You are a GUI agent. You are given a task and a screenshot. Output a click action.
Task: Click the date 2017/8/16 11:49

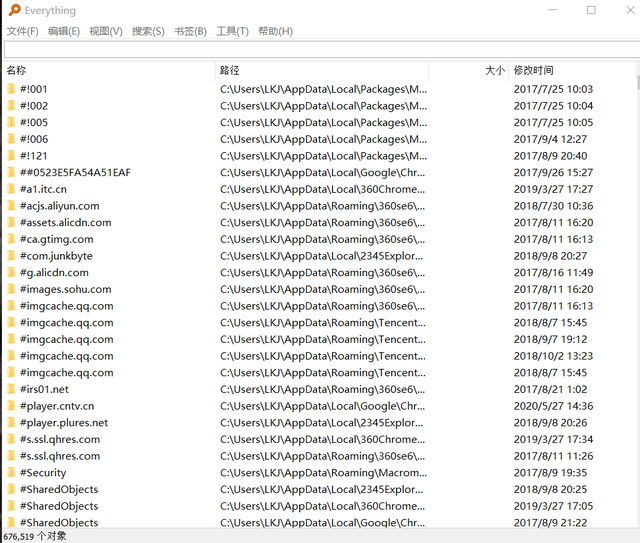pyautogui.click(x=553, y=273)
